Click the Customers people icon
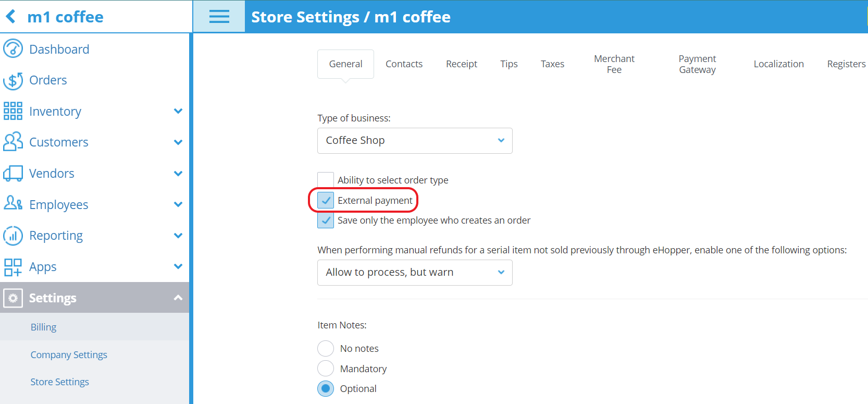868x404 pixels. click(x=13, y=142)
